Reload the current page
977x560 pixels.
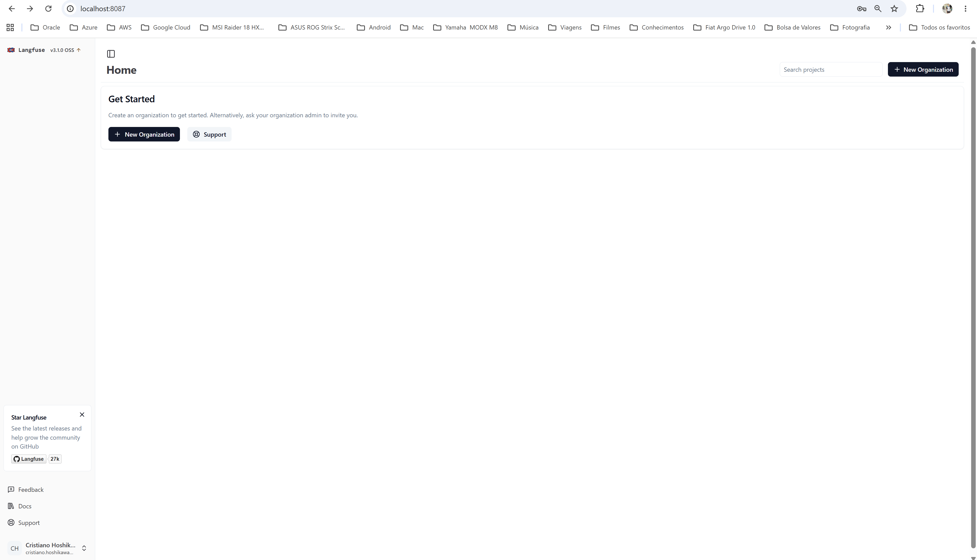[x=48, y=8]
